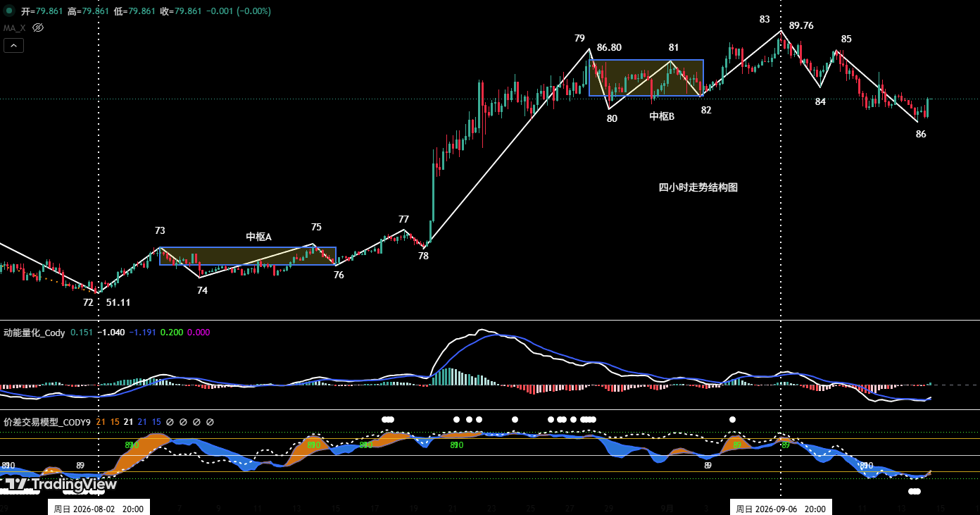
Task: Click the -1.191 blue value in legend
Action: (143, 333)
